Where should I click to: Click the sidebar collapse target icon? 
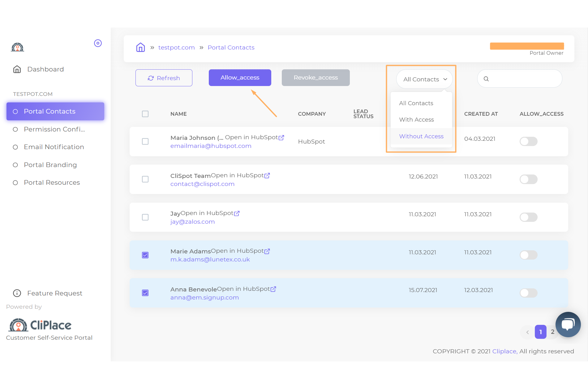(98, 43)
